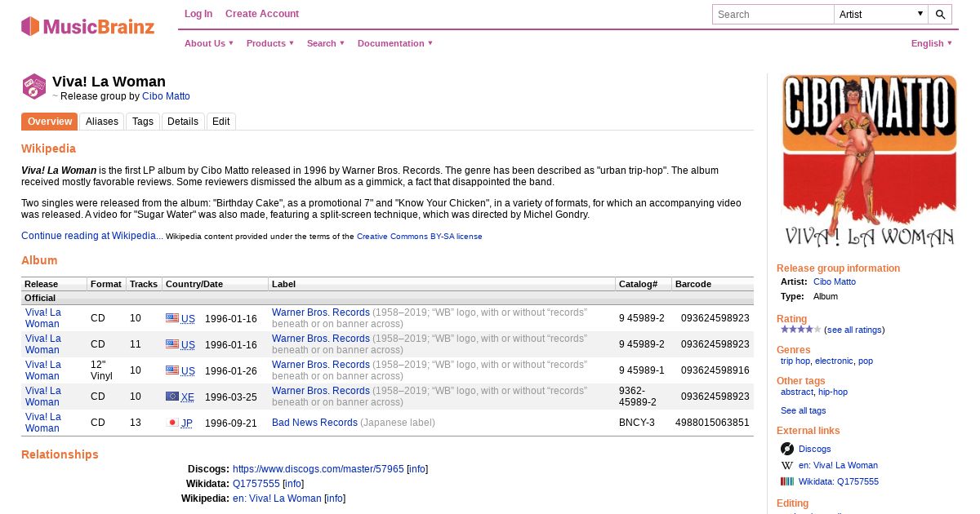Click the Discogs icon in External links
Screen dimensions: 980x514
click(787, 449)
